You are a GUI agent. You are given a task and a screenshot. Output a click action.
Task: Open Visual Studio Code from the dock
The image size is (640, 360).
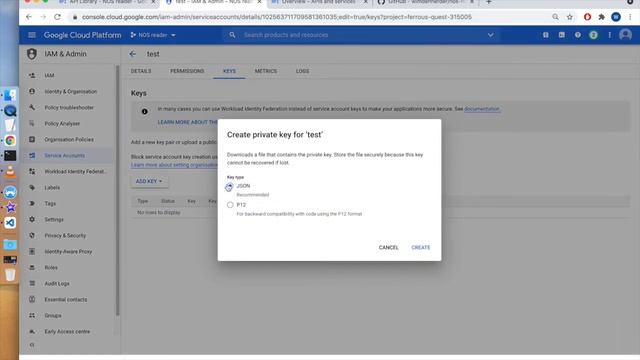pos(10,223)
